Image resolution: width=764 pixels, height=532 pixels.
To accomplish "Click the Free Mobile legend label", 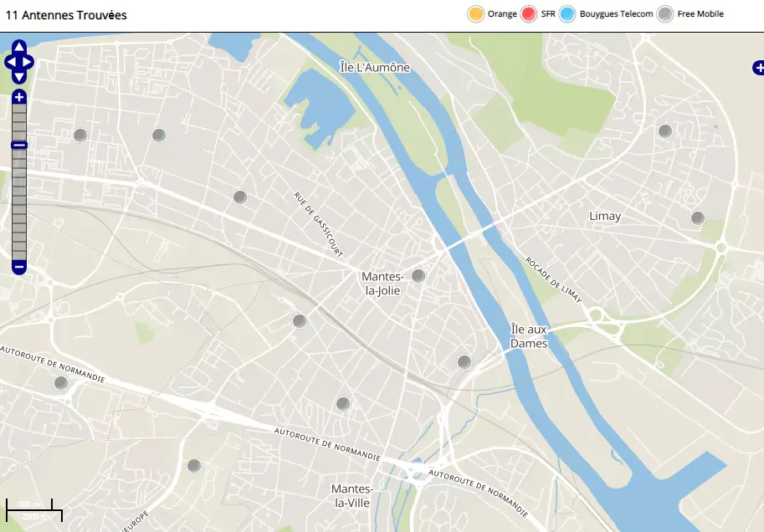I will coord(700,14).
